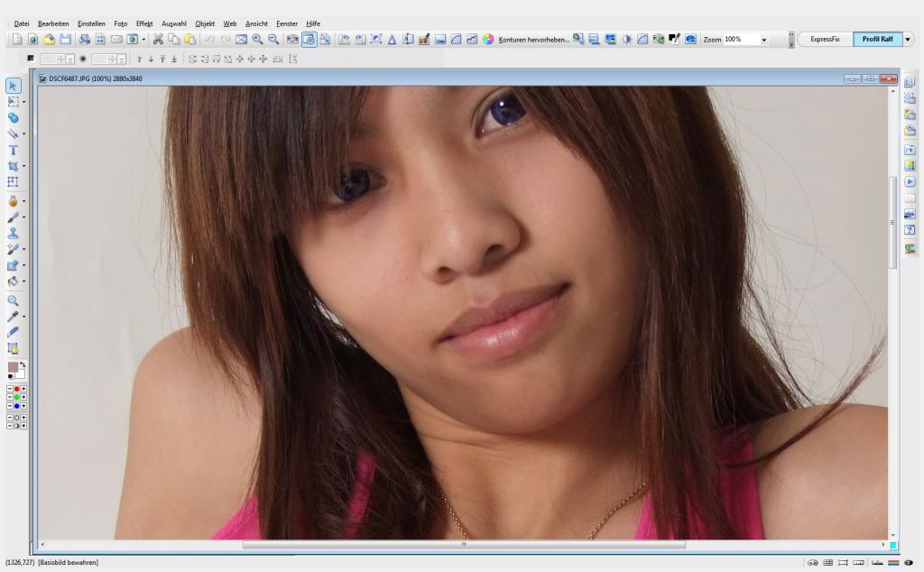
Task: Click the Save floppy disk icon
Action: [65, 40]
